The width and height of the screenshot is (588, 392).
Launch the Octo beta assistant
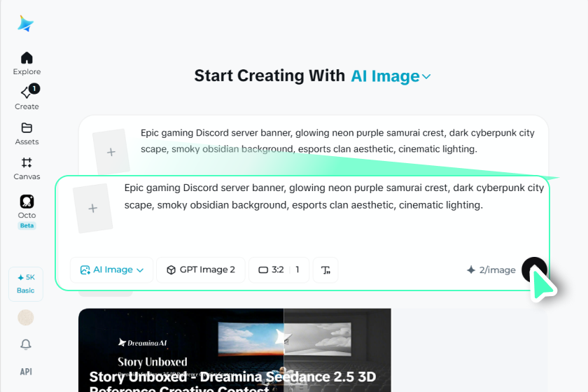[27, 211]
